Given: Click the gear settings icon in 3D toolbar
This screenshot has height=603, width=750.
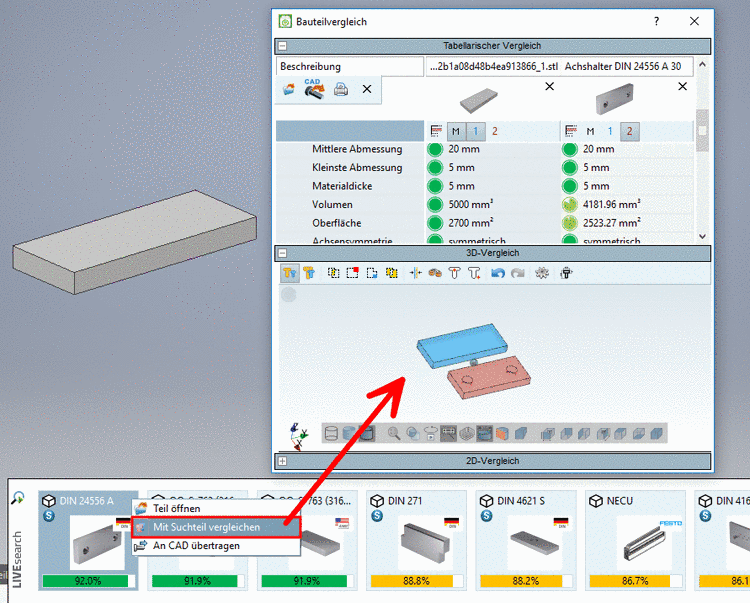Looking at the screenshot, I should 541,273.
